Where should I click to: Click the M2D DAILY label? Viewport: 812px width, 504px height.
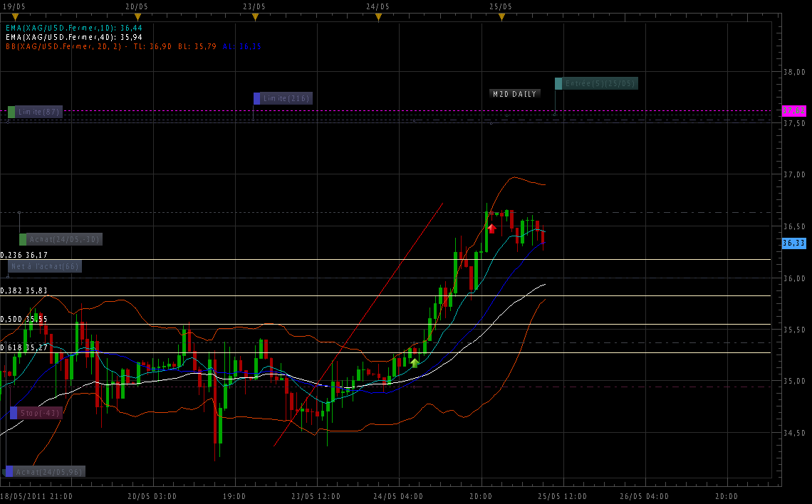click(x=514, y=94)
